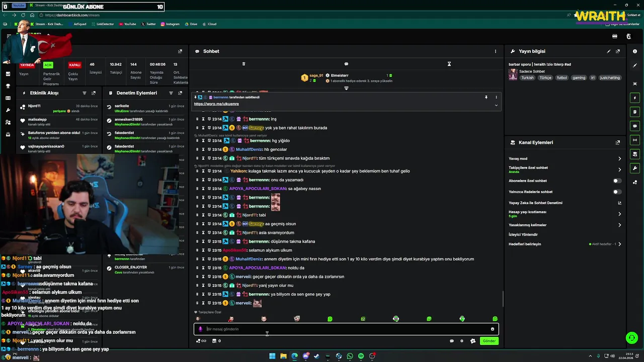Click the info icon in right sidebar
The image size is (644, 362).
pyautogui.click(x=635, y=51)
